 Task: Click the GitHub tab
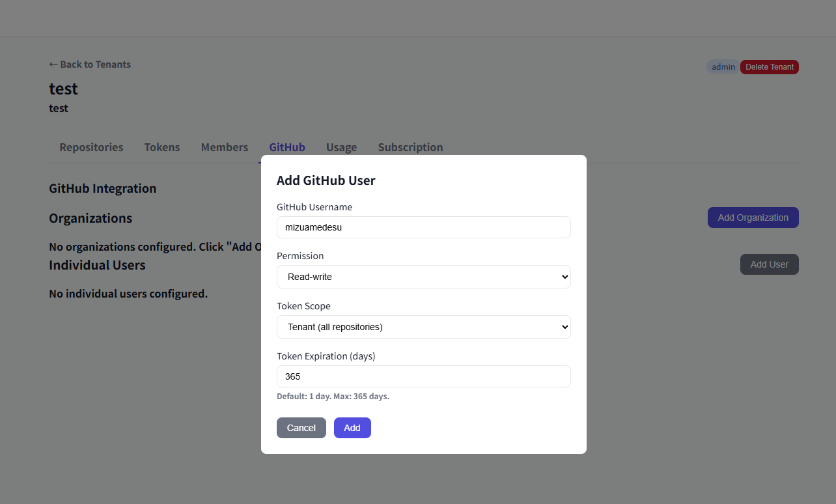287,147
